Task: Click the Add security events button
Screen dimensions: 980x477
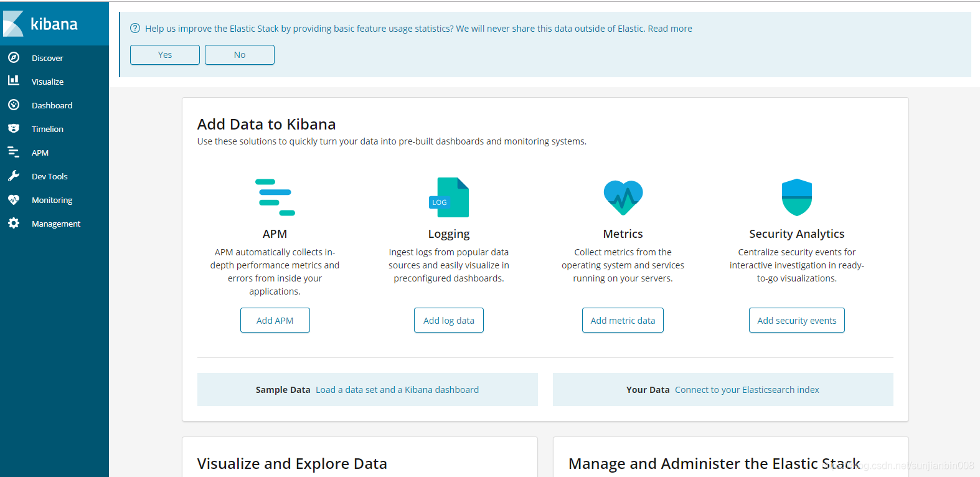Action: tap(797, 320)
